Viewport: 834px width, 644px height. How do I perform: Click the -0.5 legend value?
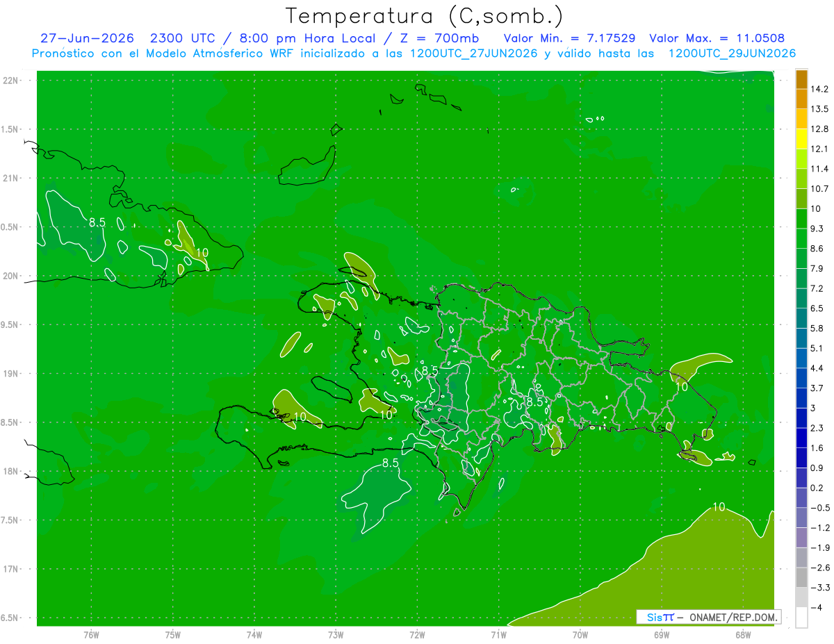point(820,507)
